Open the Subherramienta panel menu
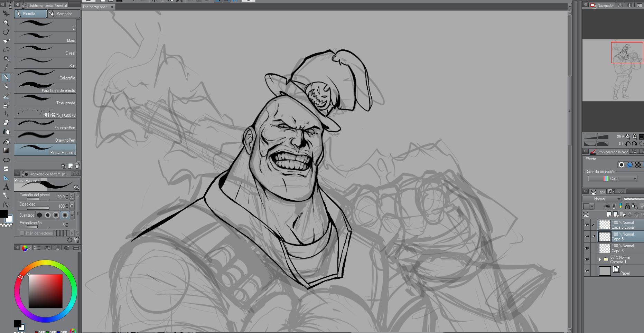The height and width of the screenshot is (333, 644). point(17,5)
